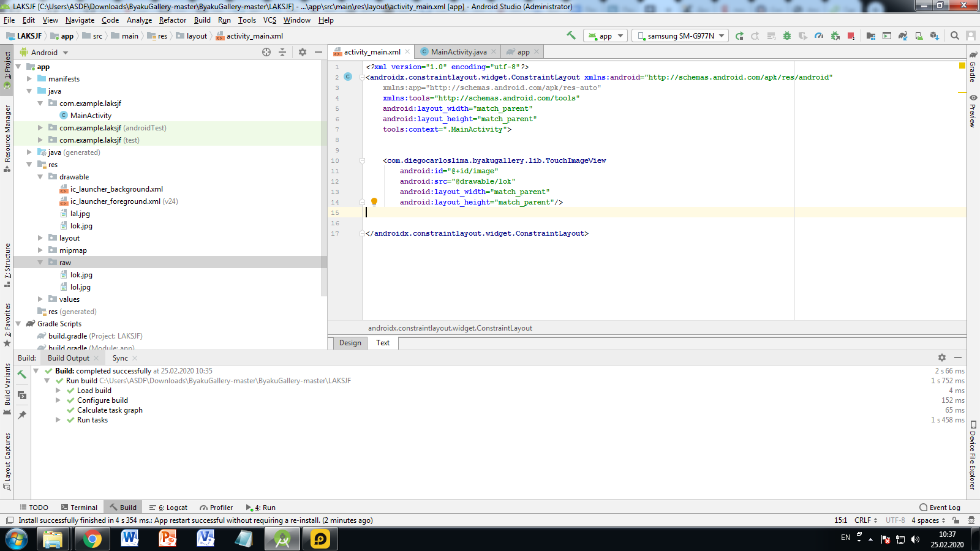The height and width of the screenshot is (551, 980).
Task: Open Word from the Windows taskbar
Action: (x=130, y=539)
